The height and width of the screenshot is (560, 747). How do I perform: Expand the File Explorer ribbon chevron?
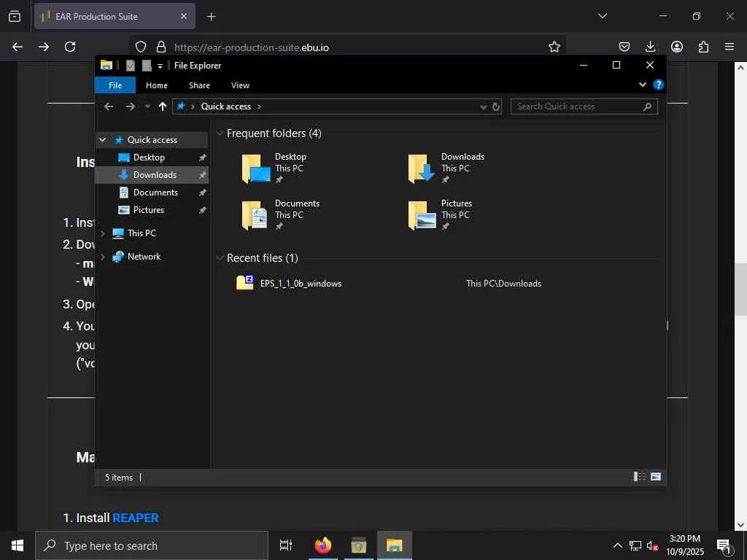[x=642, y=85]
